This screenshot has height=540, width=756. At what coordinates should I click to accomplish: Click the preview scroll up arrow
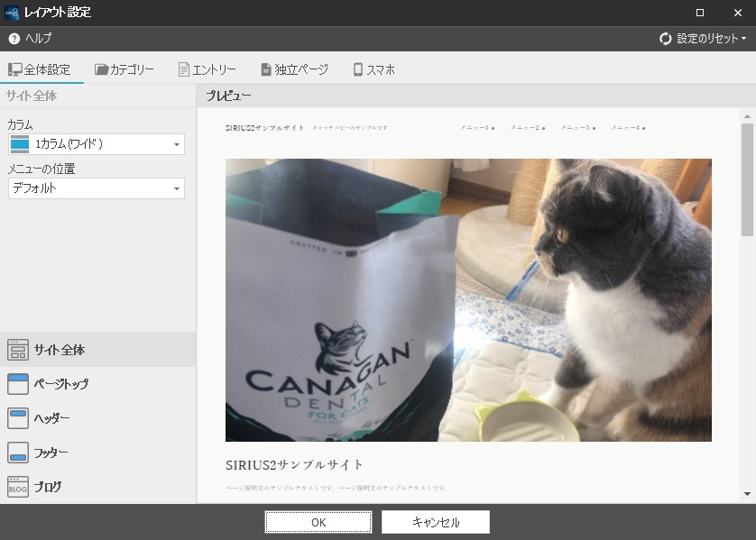747,116
